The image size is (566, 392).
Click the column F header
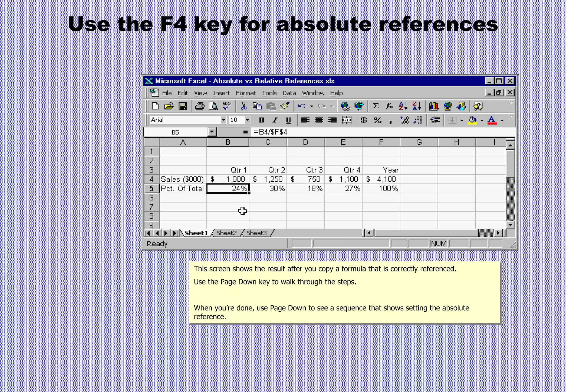tap(381, 142)
